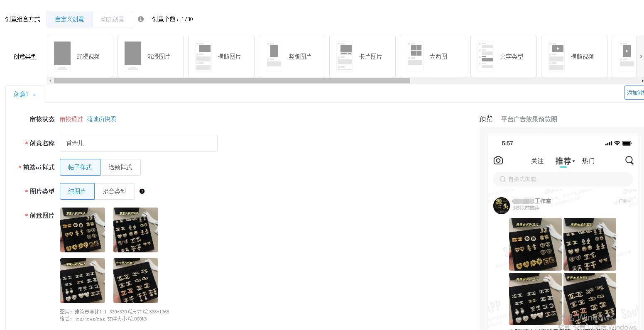
Task: Click the 3秒以前推荐 timestamp in preview
Action: pyautogui.click(x=526, y=208)
